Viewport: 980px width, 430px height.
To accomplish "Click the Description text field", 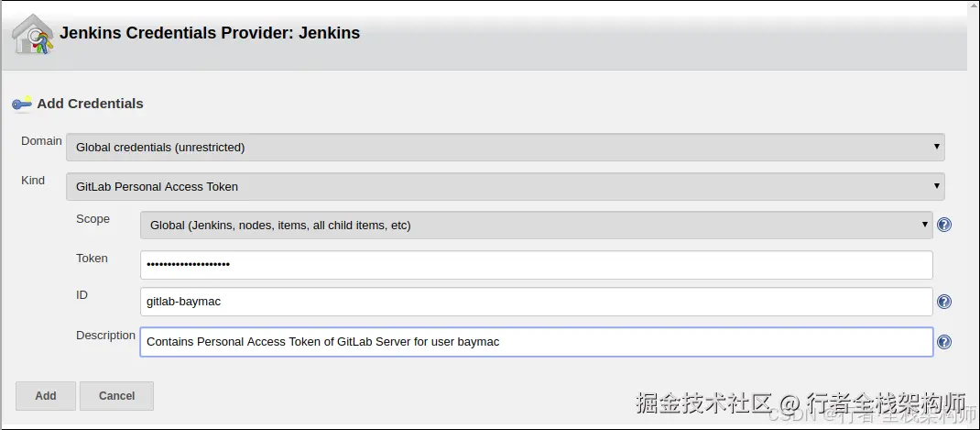I will coord(536,342).
